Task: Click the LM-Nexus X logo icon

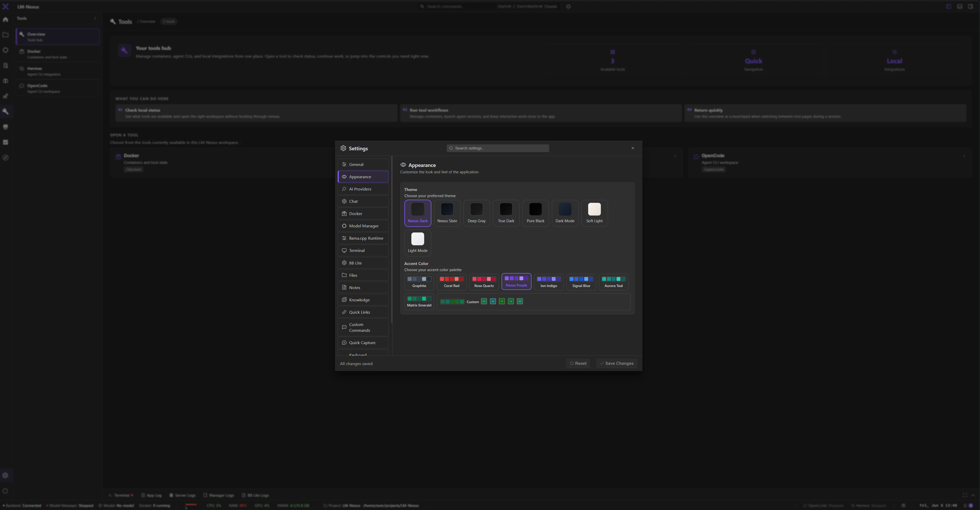Action: [x=5, y=6]
